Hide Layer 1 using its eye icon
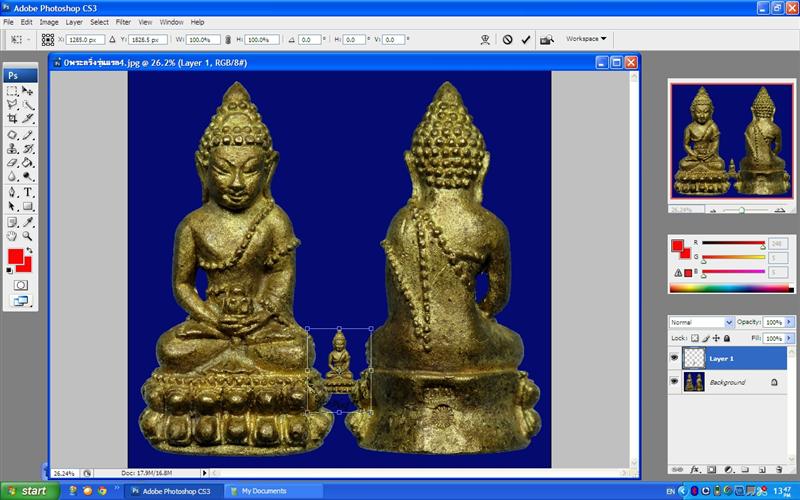The image size is (800, 500). pyautogui.click(x=674, y=358)
